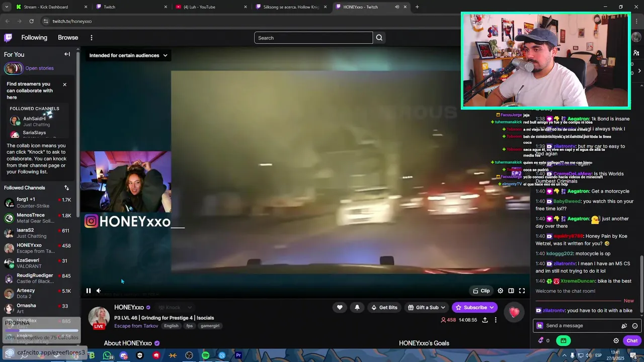Open chat settings gear
The height and width of the screenshot is (362, 644).
[x=616, y=340]
